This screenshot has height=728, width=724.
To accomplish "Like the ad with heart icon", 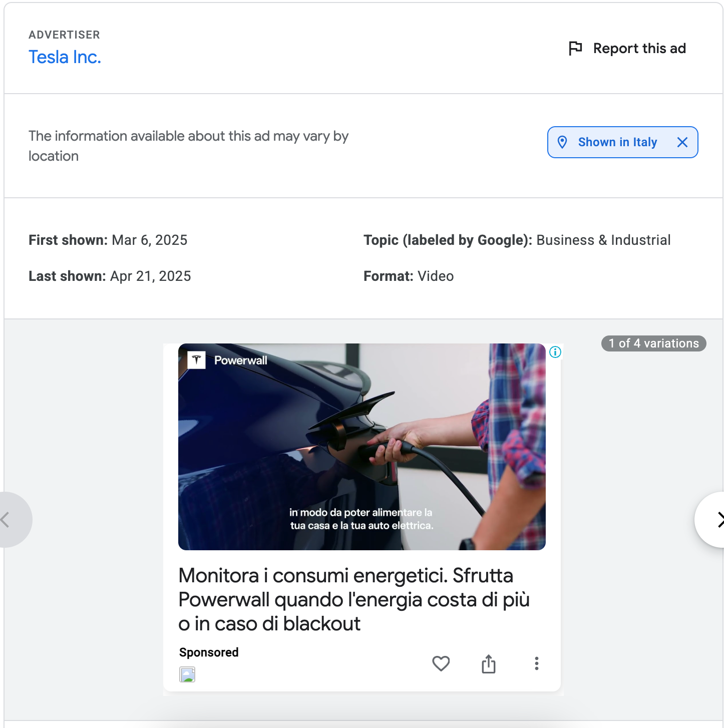I will point(441,663).
